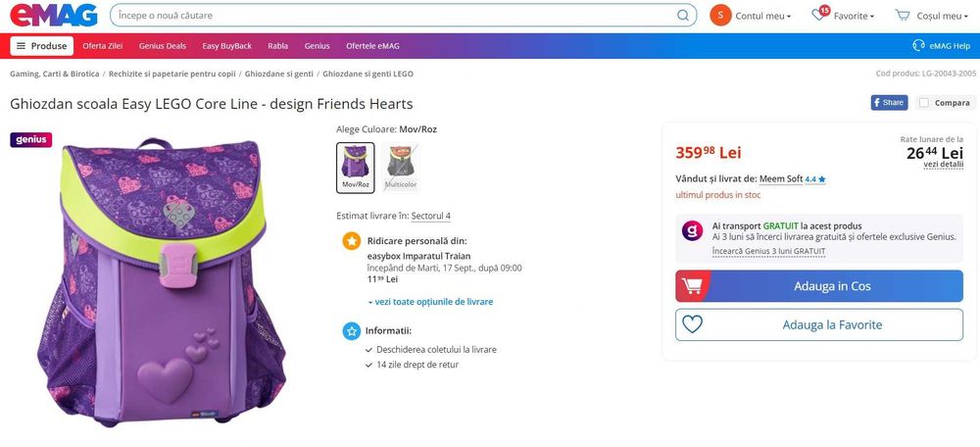Tick the Compara checkbox

(x=923, y=102)
